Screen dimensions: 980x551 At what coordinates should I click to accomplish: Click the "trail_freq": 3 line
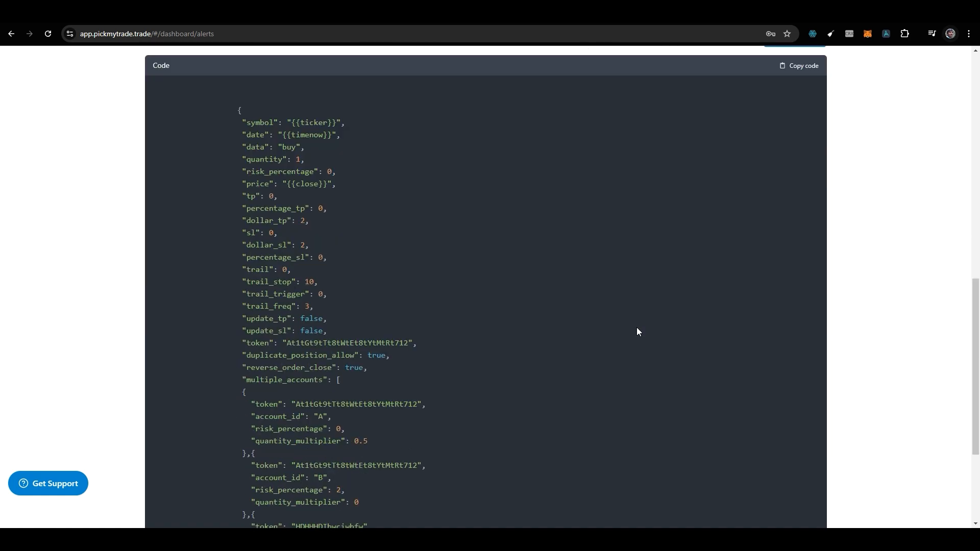click(x=278, y=307)
